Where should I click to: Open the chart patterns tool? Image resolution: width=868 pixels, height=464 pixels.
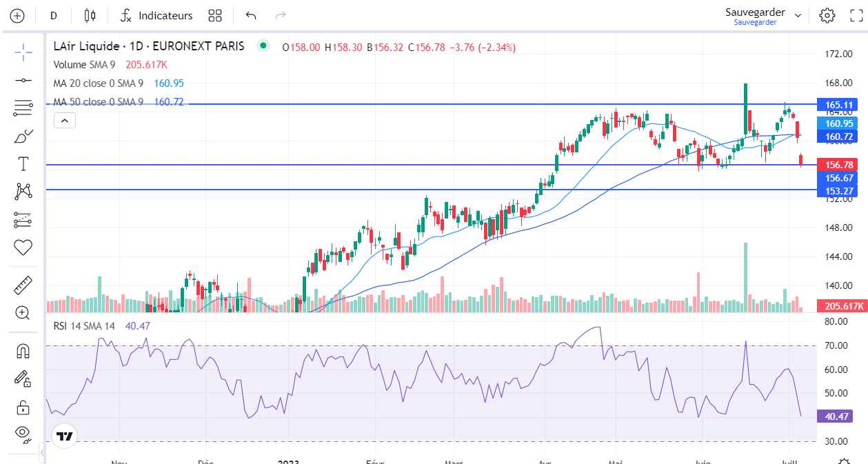click(x=23, y=191)
